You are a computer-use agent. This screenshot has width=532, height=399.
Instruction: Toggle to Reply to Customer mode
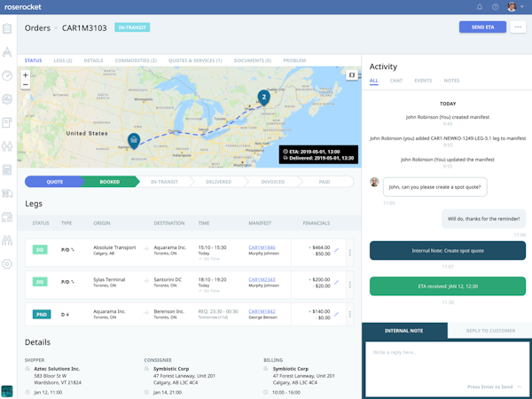pyautogui.click(x=490, y=331)
